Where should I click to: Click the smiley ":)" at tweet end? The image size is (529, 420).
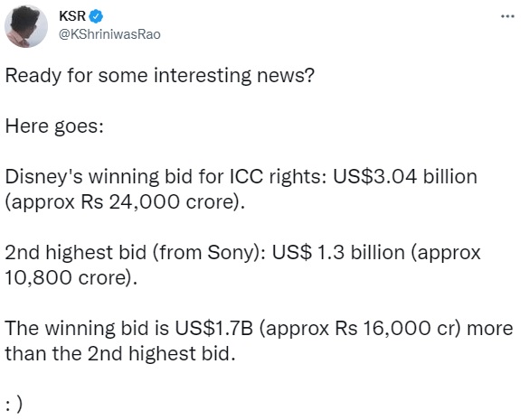14,403
